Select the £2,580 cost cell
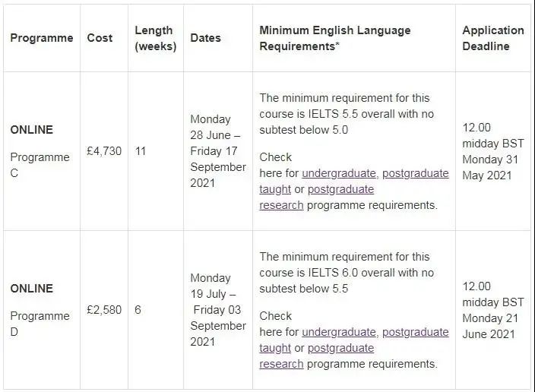Screen dimensions: 535x392 coord(104,310)
